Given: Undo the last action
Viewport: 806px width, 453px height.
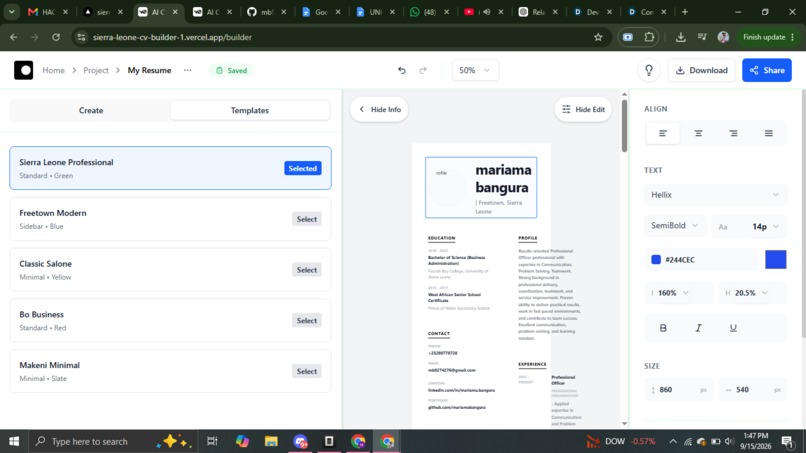Looking at the screenshot, I should [401, 70].
